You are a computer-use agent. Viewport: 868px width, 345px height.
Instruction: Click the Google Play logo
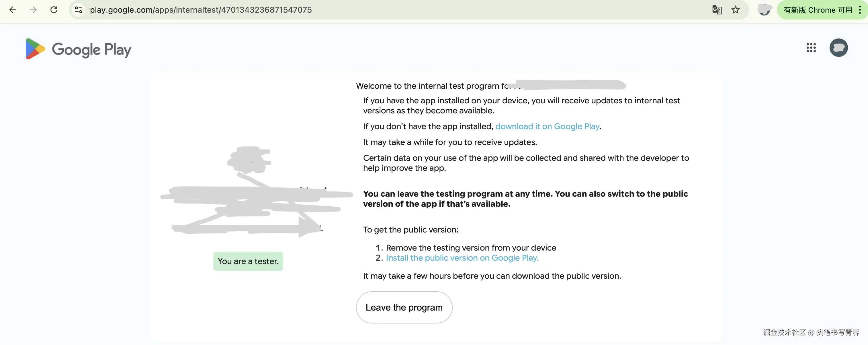(79, 49)
